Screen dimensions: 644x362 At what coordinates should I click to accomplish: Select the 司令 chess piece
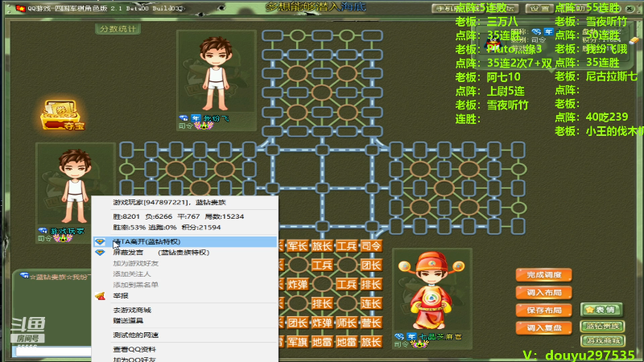(x=371, y=246)
